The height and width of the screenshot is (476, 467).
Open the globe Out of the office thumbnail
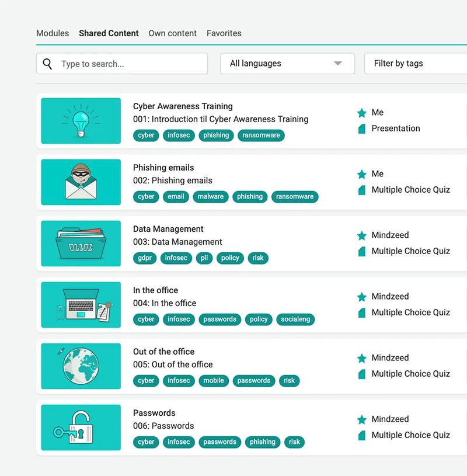pyautogui.click(x=81, y=366)
